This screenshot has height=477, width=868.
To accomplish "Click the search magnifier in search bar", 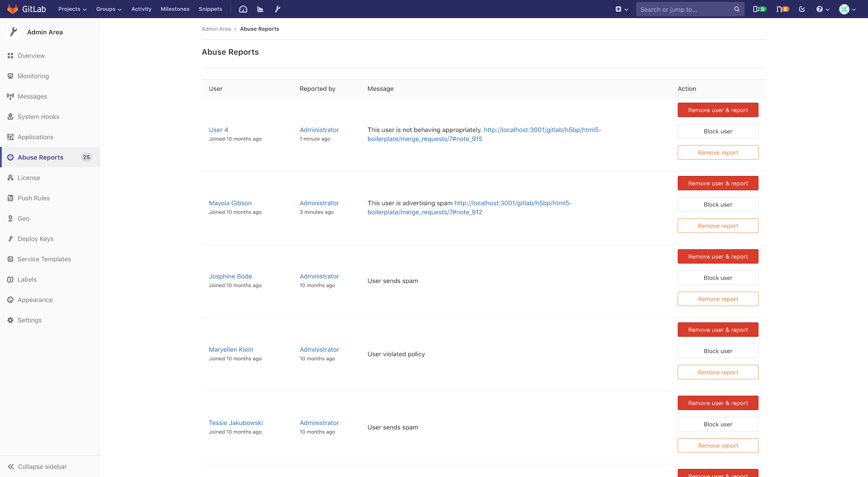I will 736,9.
